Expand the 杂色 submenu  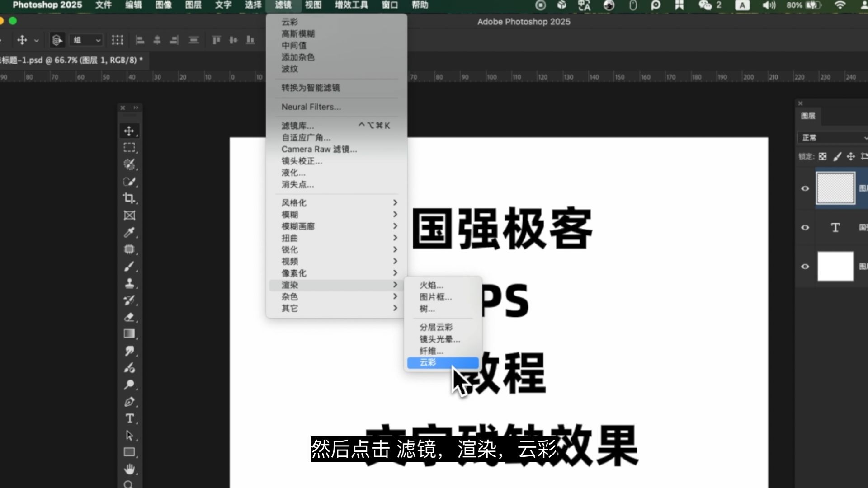(x=337, y=297)
